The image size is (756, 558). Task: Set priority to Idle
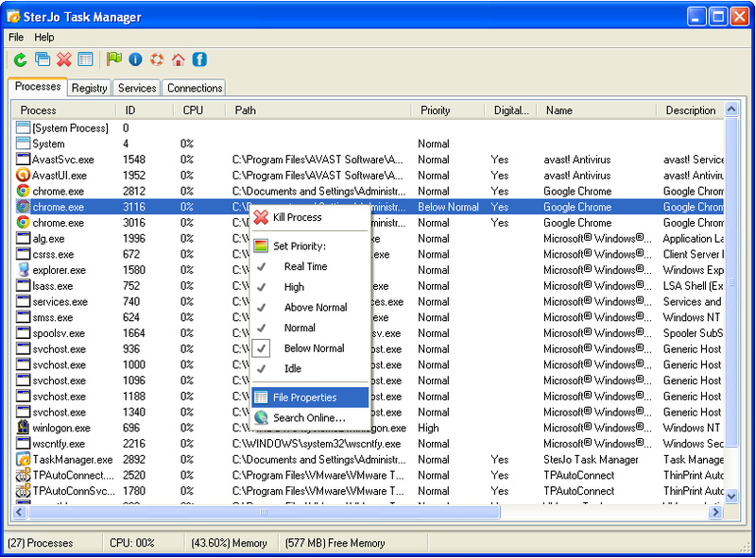coord(310,368)
